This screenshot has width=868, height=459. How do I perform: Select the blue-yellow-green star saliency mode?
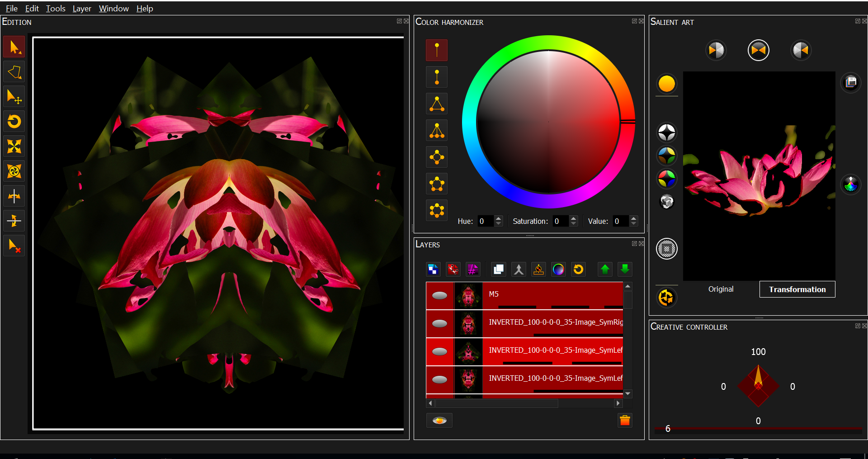coord(666,156)
